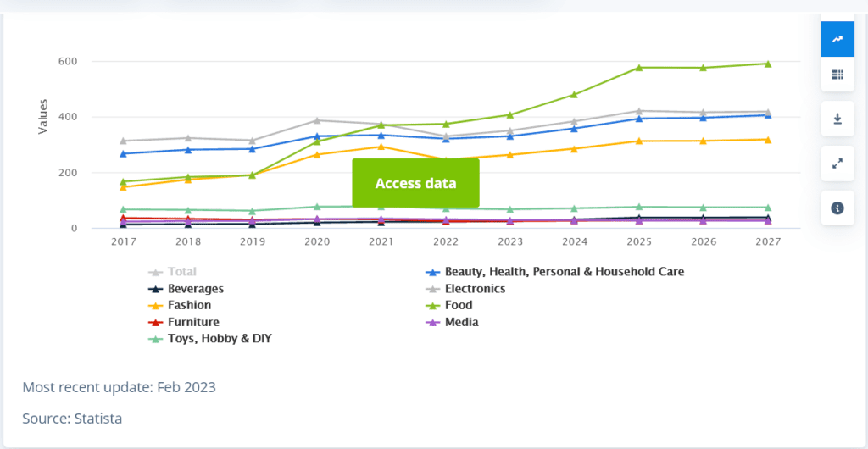Select the Food data point at 2025

(640, 67)
